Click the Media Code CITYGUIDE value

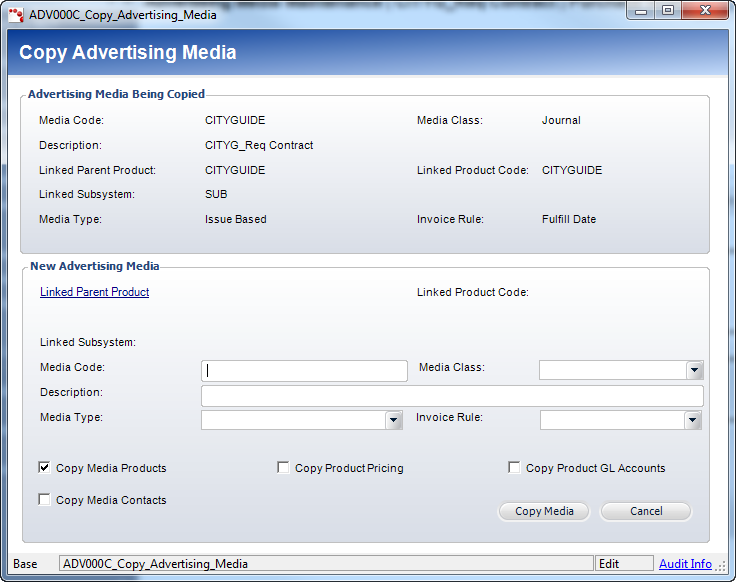coord(235,120)
